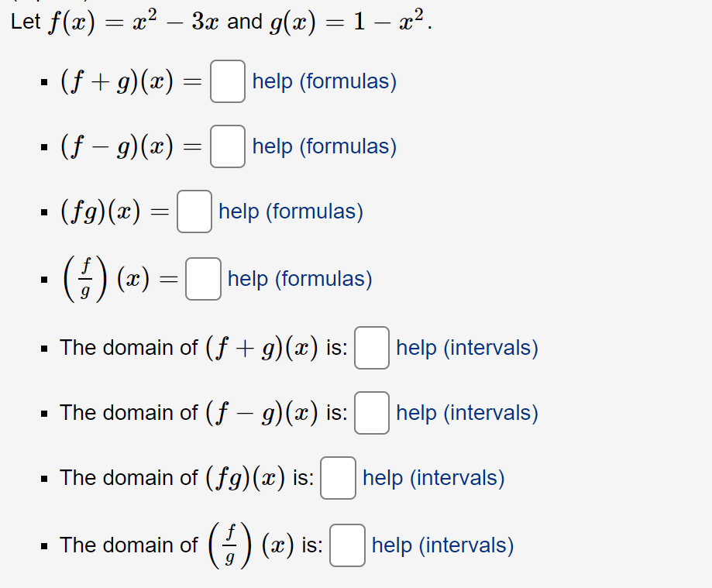Click the domain box for (f+g)(x)

point(371,349)
